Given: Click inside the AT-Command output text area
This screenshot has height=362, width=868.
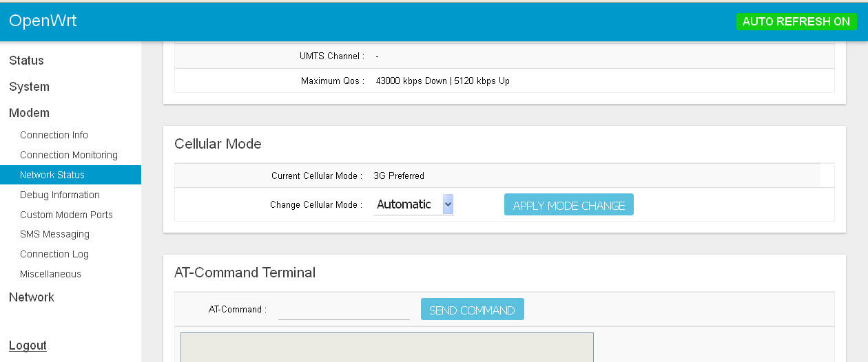Looking at the screenshot, I should [x=386, y=348].
